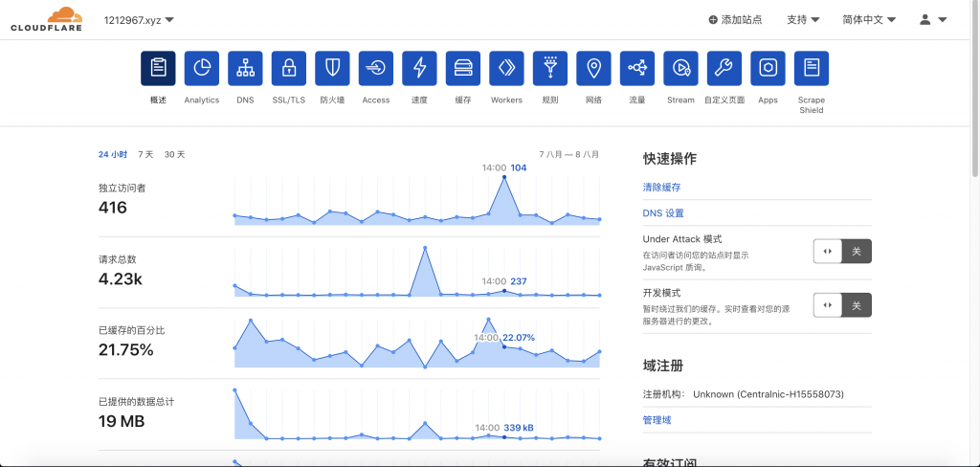
Task: Open the Scrape Shield icon
Action: tap(811, 68)
